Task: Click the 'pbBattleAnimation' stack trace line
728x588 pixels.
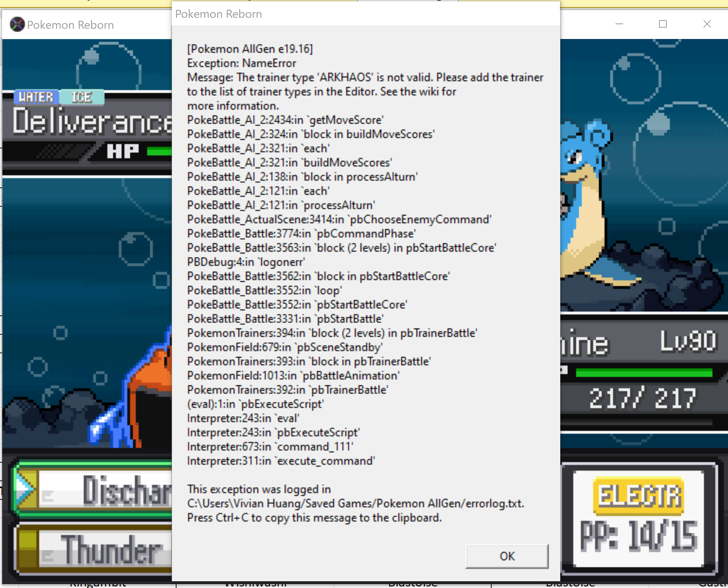Action: pyautogui.click(x=294, y=376)
